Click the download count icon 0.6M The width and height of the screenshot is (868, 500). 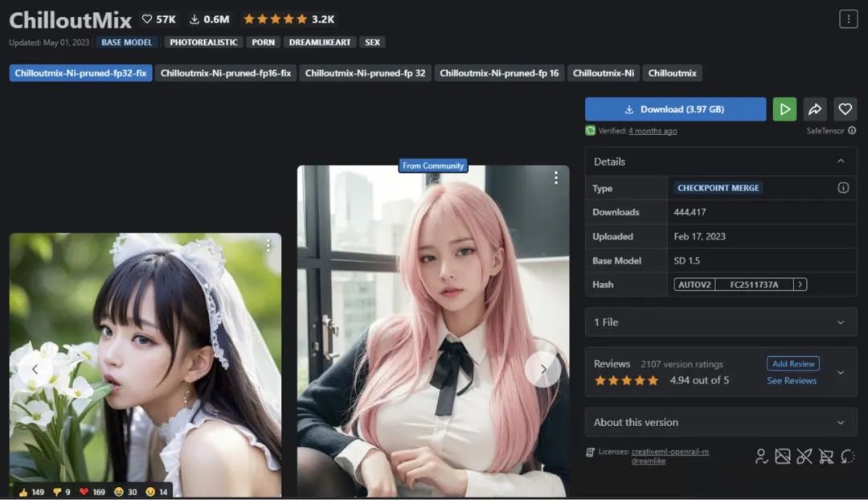click(x=209, y=19)
